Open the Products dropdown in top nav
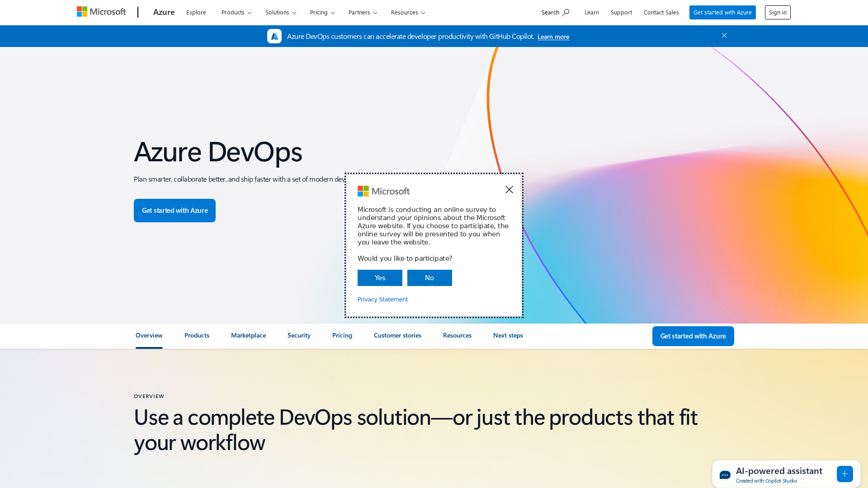The height and width of the screenshot is (488, 868). tap(236, 12)
